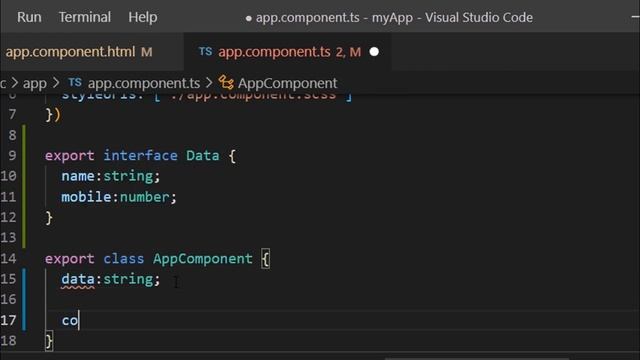640x360 pixels.
Task: Click the underlined data property on line 15
Action: pyautogui.click(x=78, y=279)
